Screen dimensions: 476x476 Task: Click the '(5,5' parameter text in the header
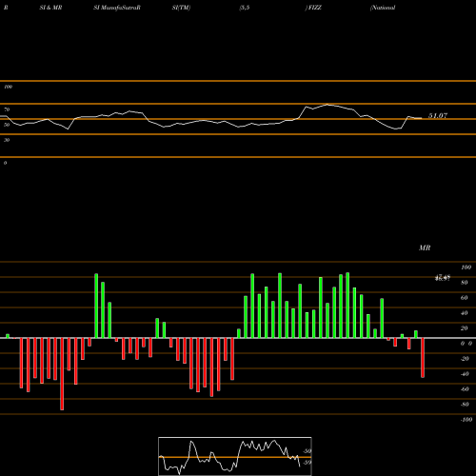pos(245,8)
